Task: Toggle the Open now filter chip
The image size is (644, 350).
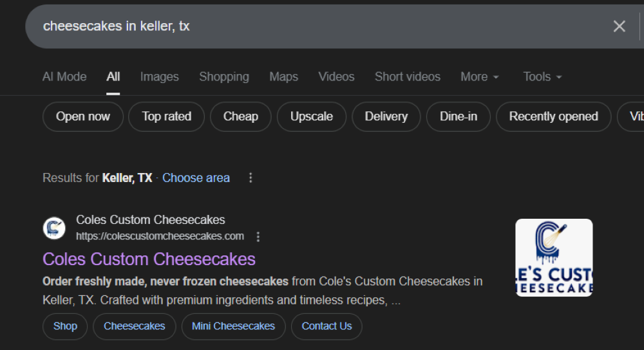Action: pyautogui.click(x=83, y=116)
